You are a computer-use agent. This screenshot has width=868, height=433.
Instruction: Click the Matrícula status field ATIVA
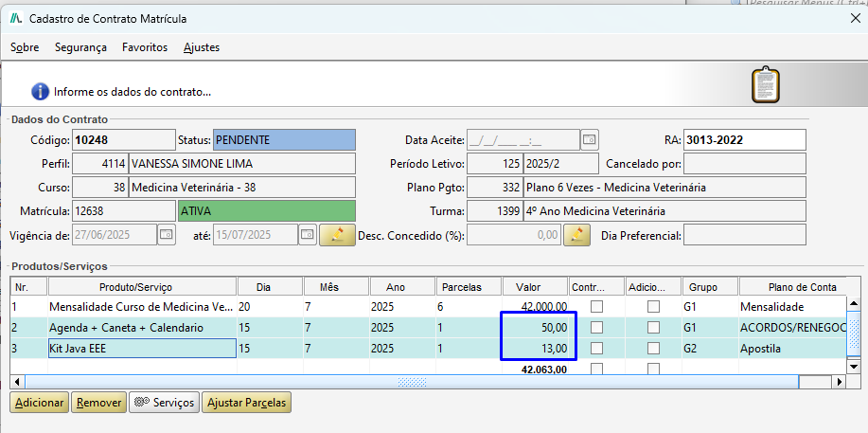pos(267,211)
